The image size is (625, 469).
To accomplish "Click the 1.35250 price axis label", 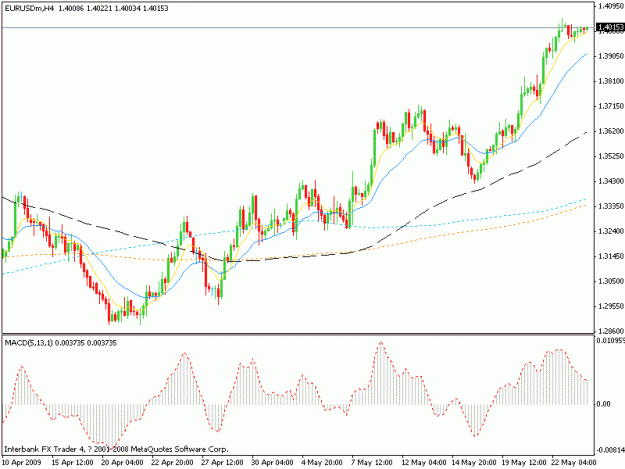I will 611,156.
